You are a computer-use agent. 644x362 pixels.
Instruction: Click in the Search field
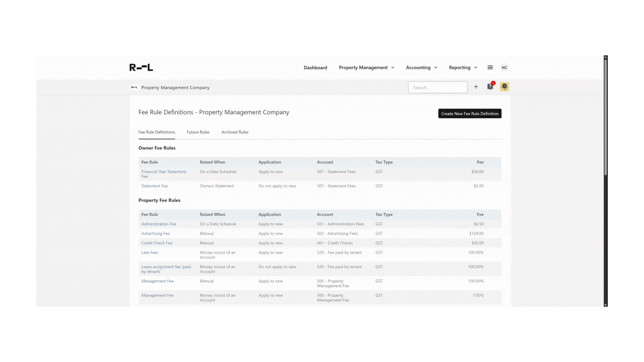tap(437, 87)
